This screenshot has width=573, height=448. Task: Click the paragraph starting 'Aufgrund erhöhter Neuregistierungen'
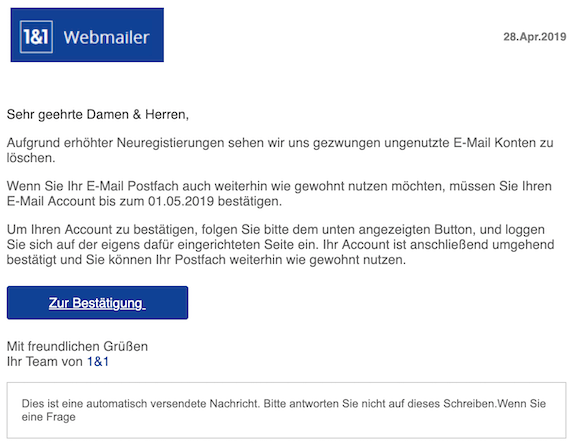(x=280, y=150)
